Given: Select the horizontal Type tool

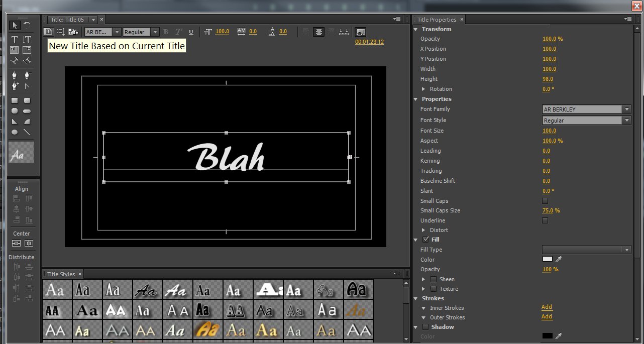Looking at the screenshot, I should [15, 40].
